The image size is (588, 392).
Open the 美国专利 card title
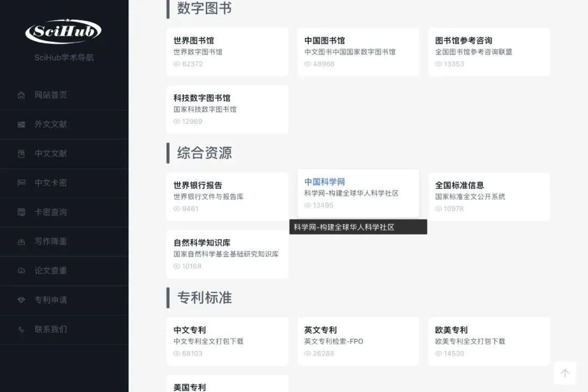point(189,387)
